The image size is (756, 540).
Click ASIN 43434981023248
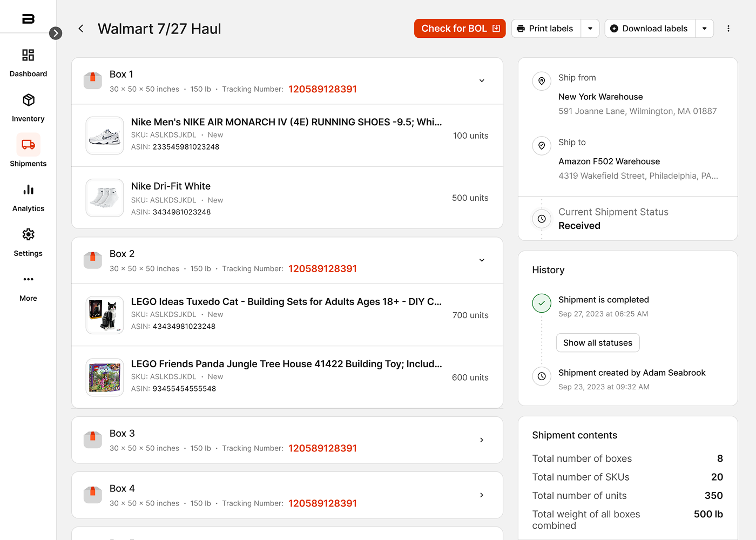[184, 327]
